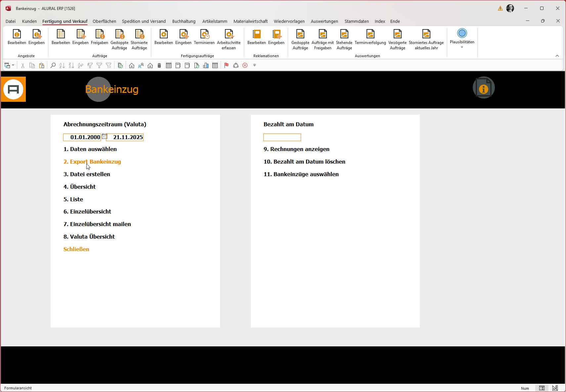Viewport: 566px width, 392px height.
Task: Open the date picker between Valuta dates
Action: point(104,137)
